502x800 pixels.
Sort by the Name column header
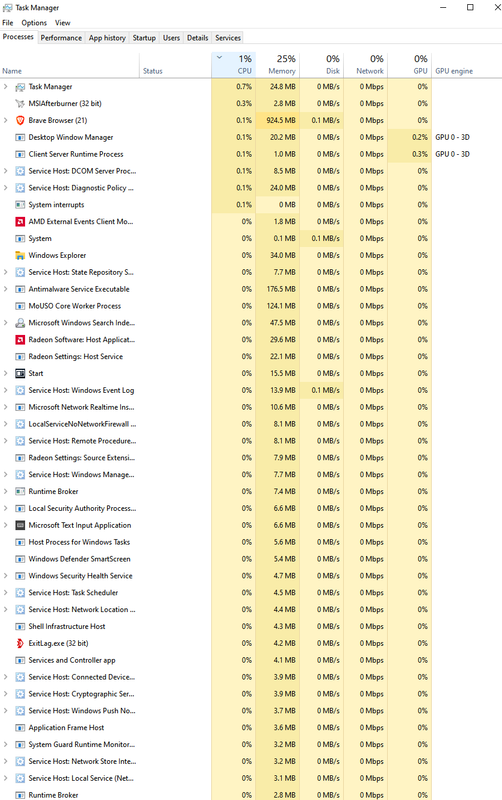(x=70, y=65)
